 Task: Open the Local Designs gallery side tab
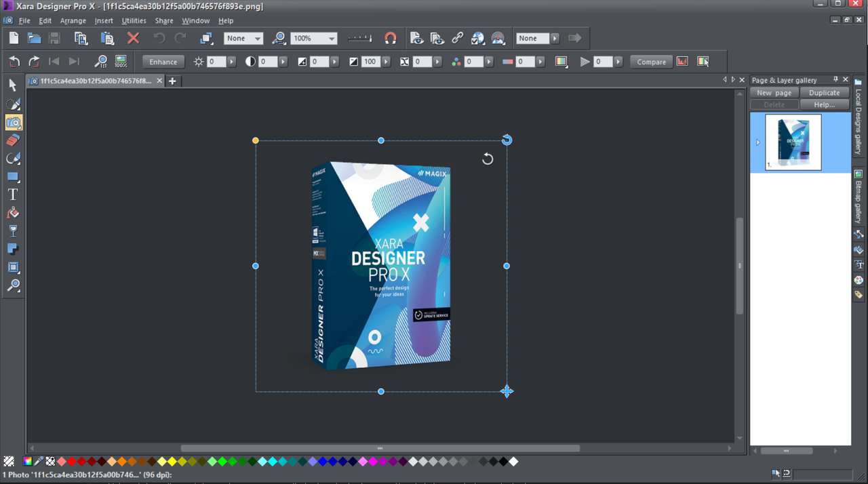[858, 117]
